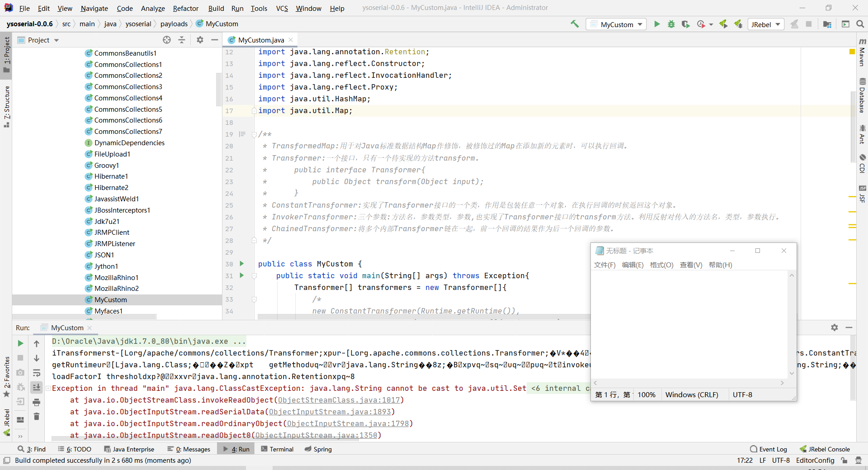Open the MyCustom run configuration dropdown
868x470 pixels.
point(616,24)
